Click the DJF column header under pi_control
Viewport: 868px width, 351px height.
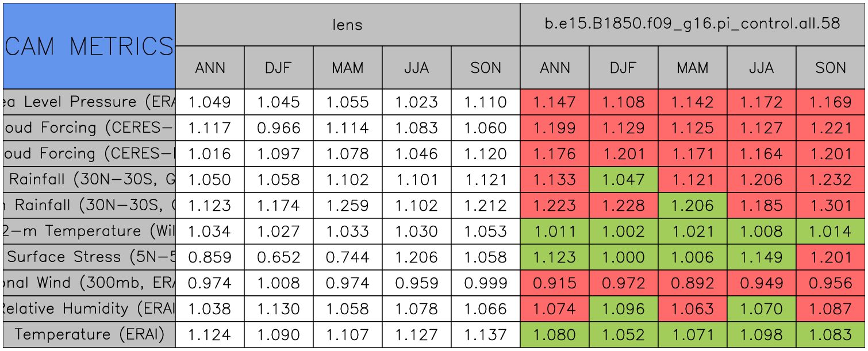(623, 68)
